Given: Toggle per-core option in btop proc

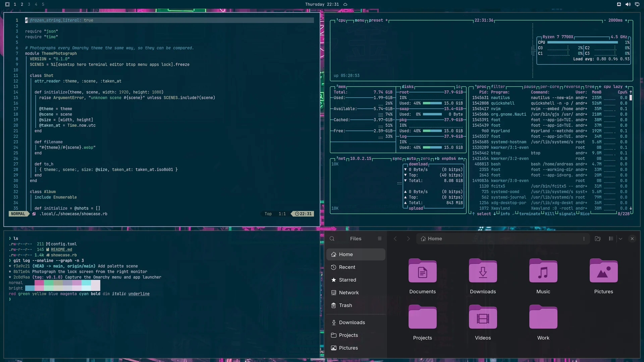Looking at the screenshot, I should click(550, 86).
